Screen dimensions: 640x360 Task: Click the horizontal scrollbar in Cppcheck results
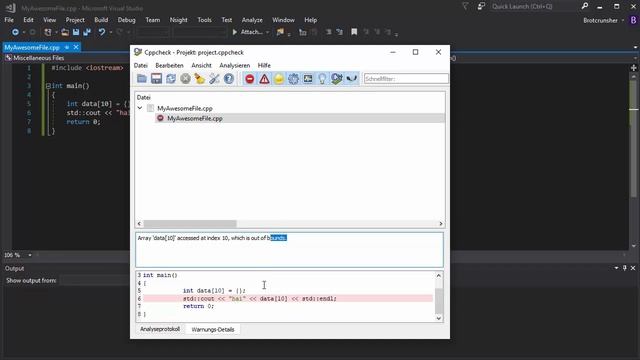click(x=190, y=224)
